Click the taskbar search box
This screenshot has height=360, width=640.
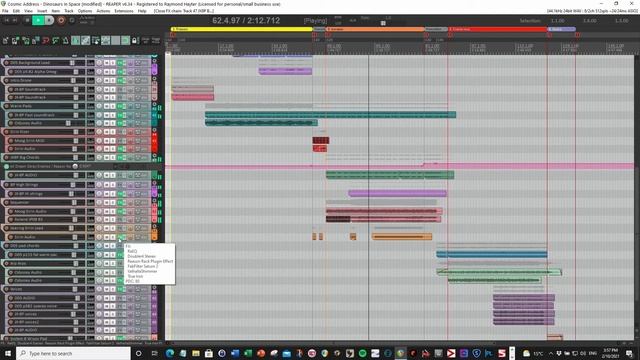tap(73, 353)
